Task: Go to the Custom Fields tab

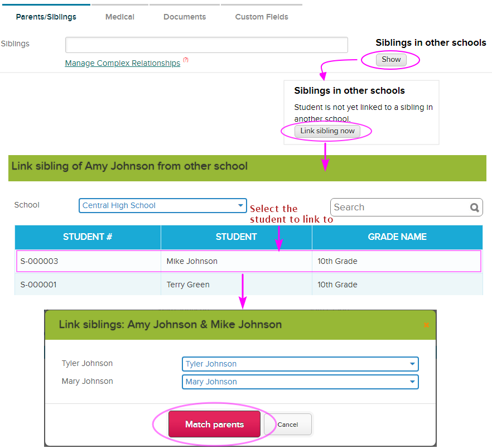Action: pyautogui.click(x=262, y=17)
